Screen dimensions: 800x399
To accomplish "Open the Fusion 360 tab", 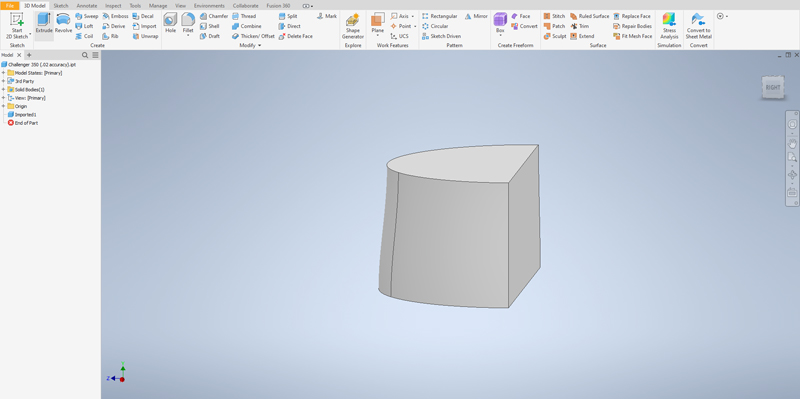I will [278, 6].
